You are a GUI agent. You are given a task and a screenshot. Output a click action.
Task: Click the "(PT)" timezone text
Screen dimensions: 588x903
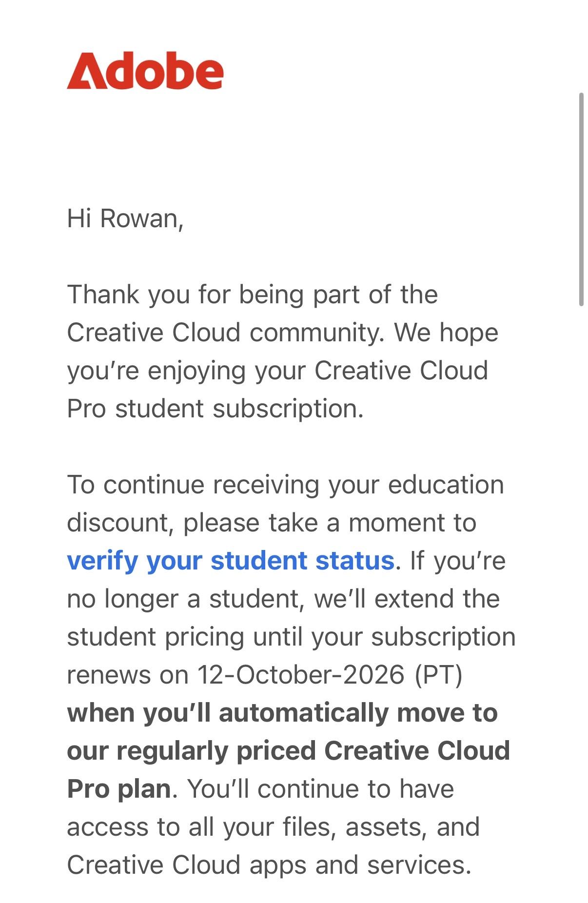(x=439, y=675)
